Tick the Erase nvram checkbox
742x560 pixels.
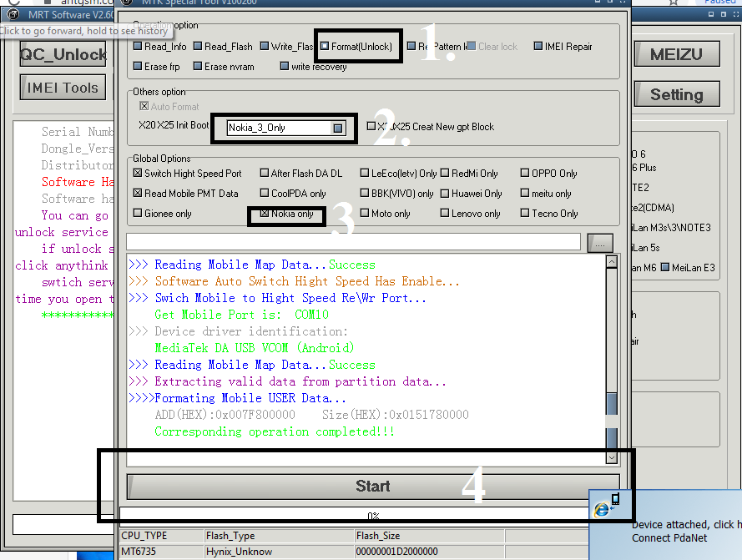(198, 66)
